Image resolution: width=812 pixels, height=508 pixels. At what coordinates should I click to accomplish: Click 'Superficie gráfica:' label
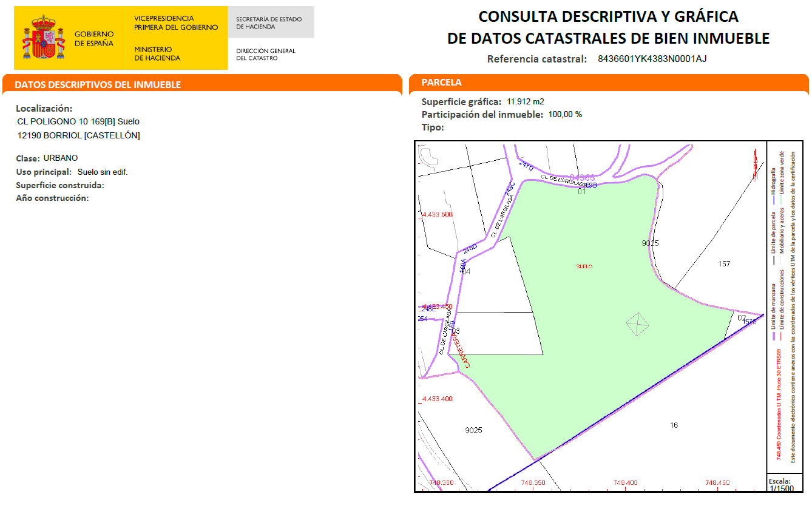[x=461, y=101]
